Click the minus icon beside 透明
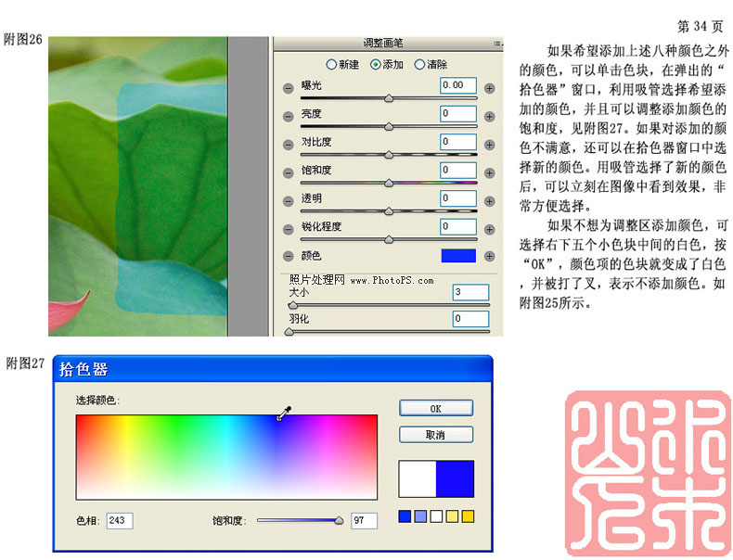The image size is (733, 560). (x=289, y=201)
